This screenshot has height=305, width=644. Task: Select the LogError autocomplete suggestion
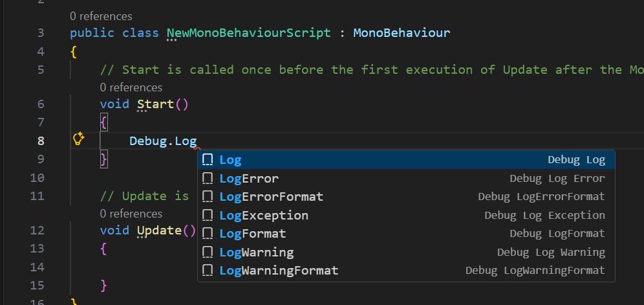pyautogui.click(x=249, y=178)
